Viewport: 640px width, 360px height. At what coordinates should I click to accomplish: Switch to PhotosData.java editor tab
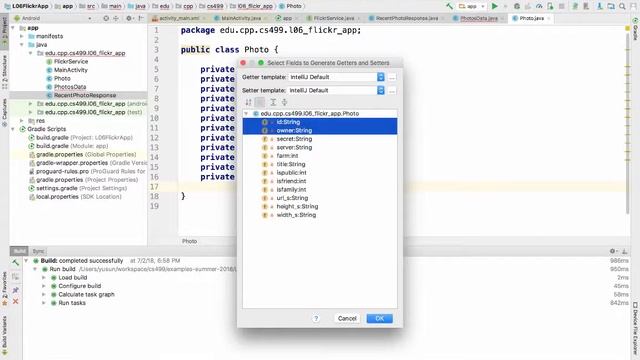point(478,18)
